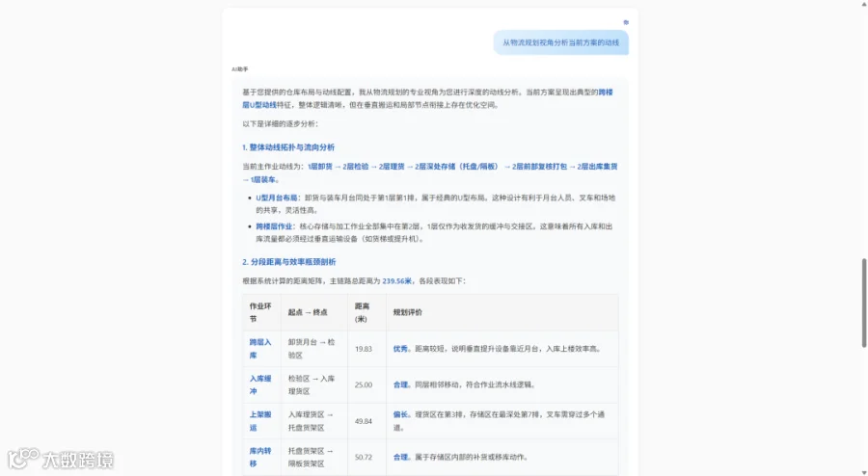
Task: Click the rating '合理' in 库内转移 row
Action: (x=401, y=457)
